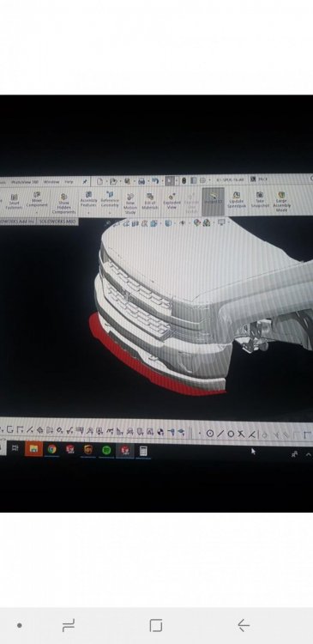
Task: Click Show Hidden Components
Action: tap(63, 204)
